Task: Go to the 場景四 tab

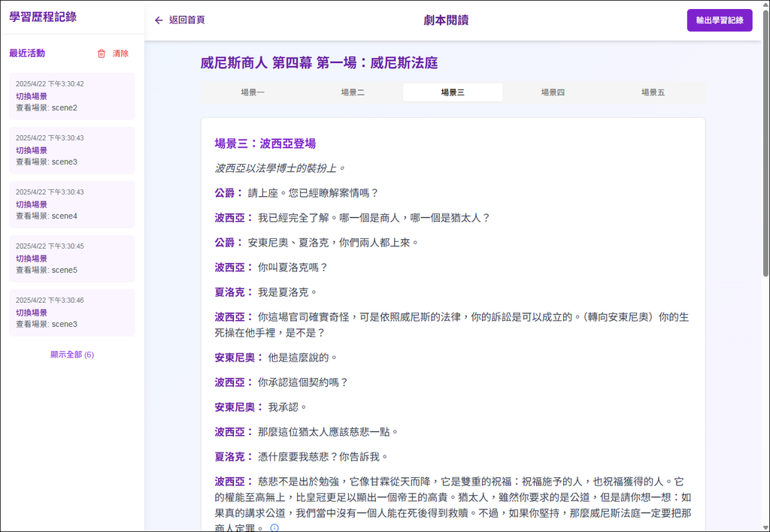Action: (x=553, y=92)
